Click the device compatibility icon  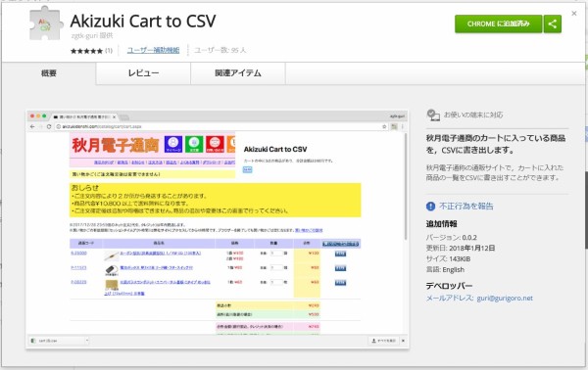coord(433,115)
